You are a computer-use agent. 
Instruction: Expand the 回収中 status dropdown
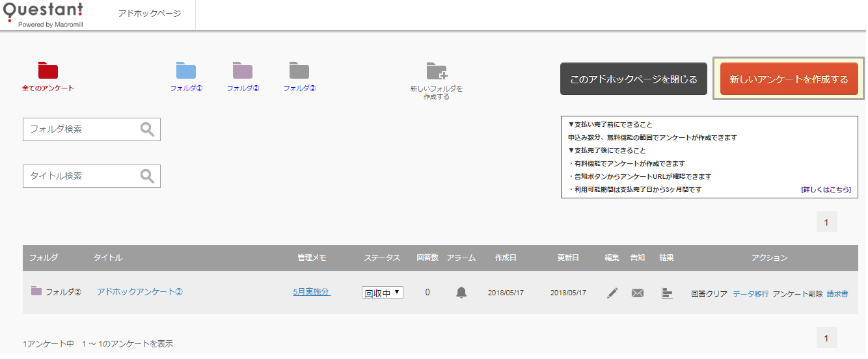(x=383, y=293)
